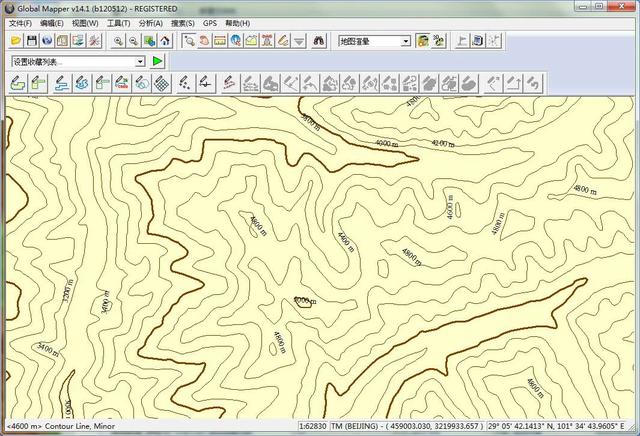Image resolution: width=640 pixels, height=436 pixels.
Task: Select the Feature Info tool
Action: (x=236, y=41)
